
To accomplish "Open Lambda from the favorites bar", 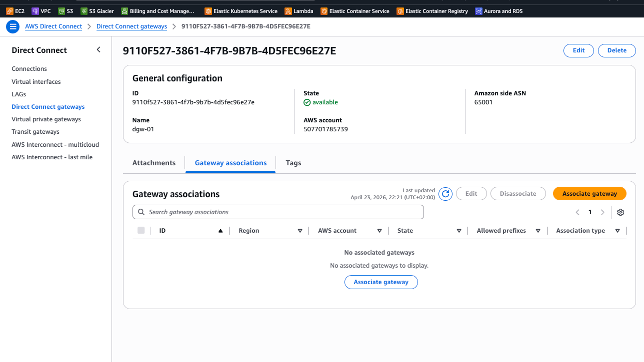I will pos(299,11).
